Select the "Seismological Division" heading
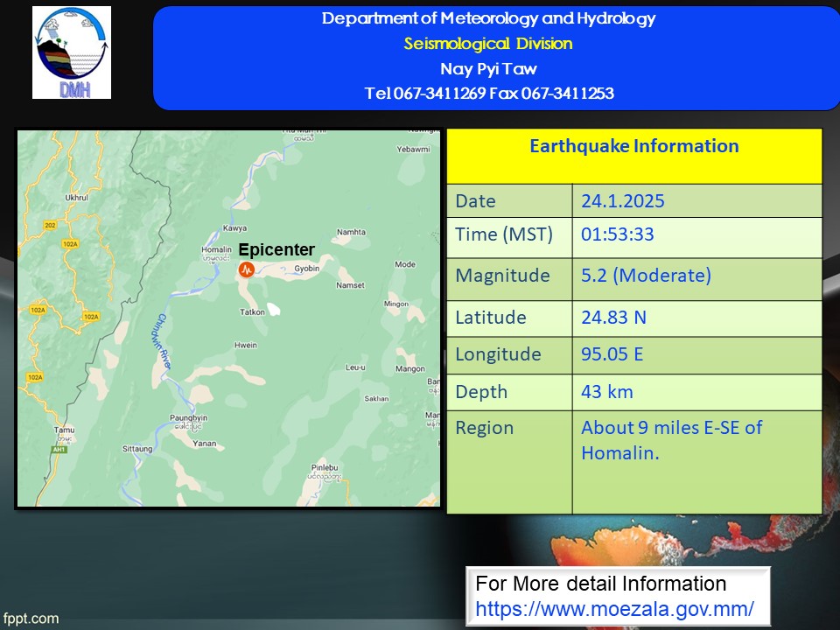The image size is (840, 630). coord(488,44)
